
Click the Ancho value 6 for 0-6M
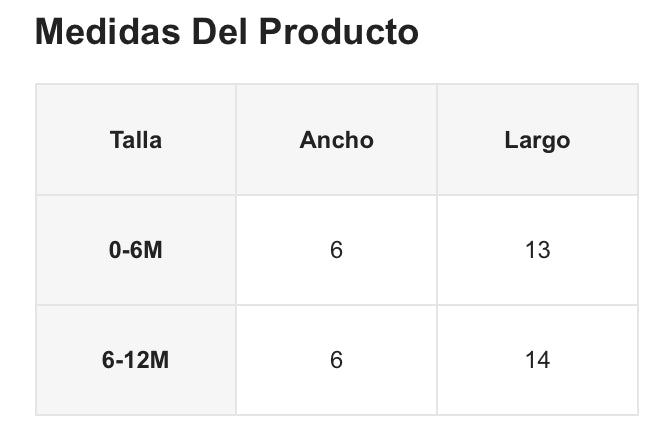pyautogui.click(x=336, y=250)
